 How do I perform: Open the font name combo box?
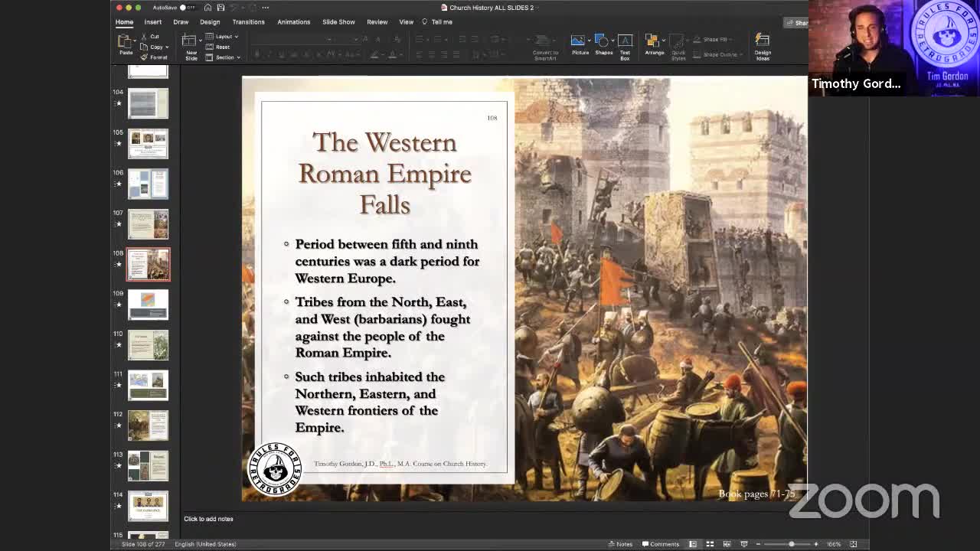(x=295, y=38)
